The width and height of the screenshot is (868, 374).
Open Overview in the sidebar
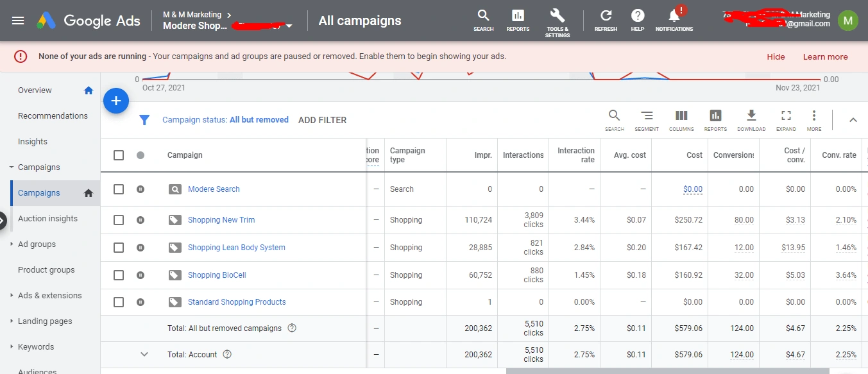pos(35,90)
